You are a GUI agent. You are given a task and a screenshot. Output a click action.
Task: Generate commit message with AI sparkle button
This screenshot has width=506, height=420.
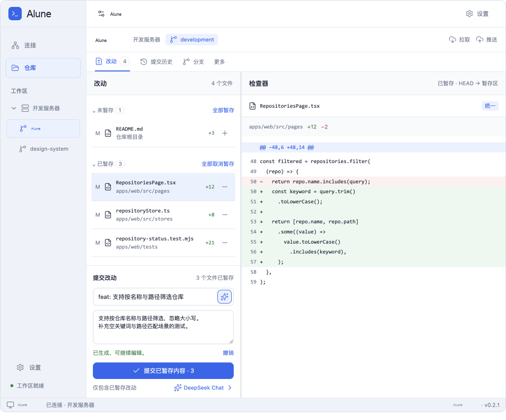[225, 297]
